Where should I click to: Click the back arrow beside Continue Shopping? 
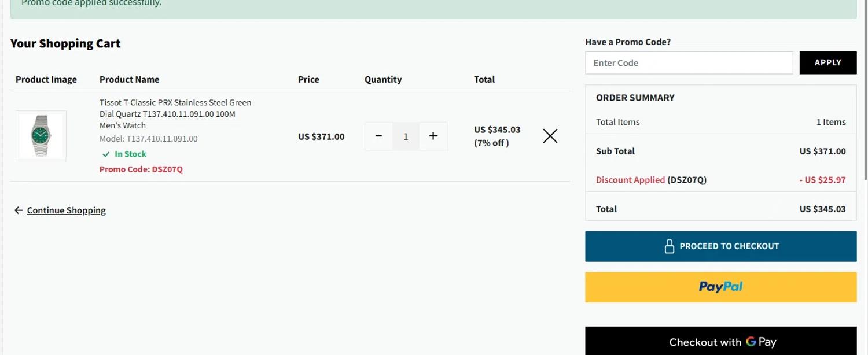pyautogui.click(x=19, y=210)
